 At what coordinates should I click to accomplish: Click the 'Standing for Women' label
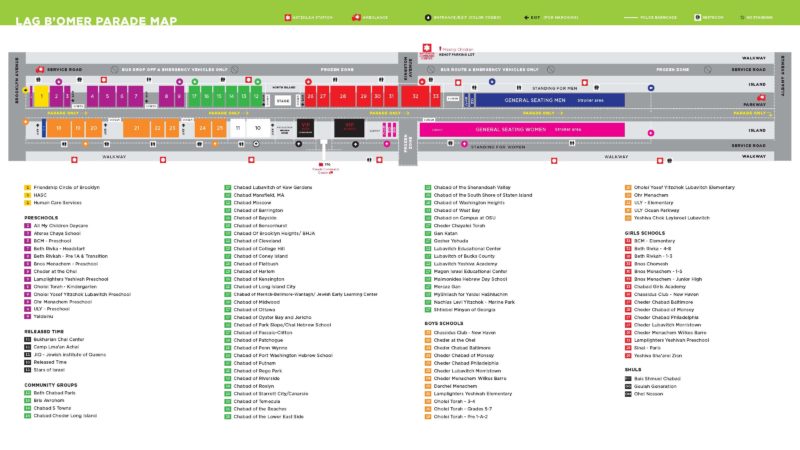pyautogui.click(x=498, y=147)
